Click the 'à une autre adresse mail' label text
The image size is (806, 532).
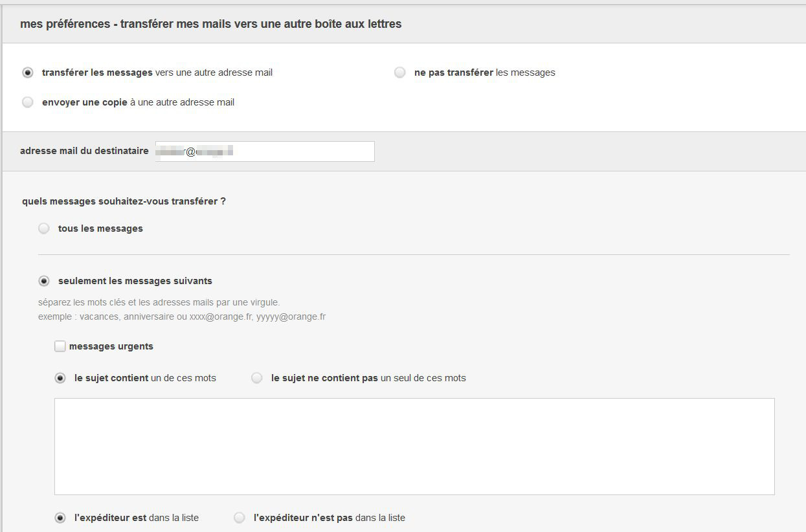182,102
